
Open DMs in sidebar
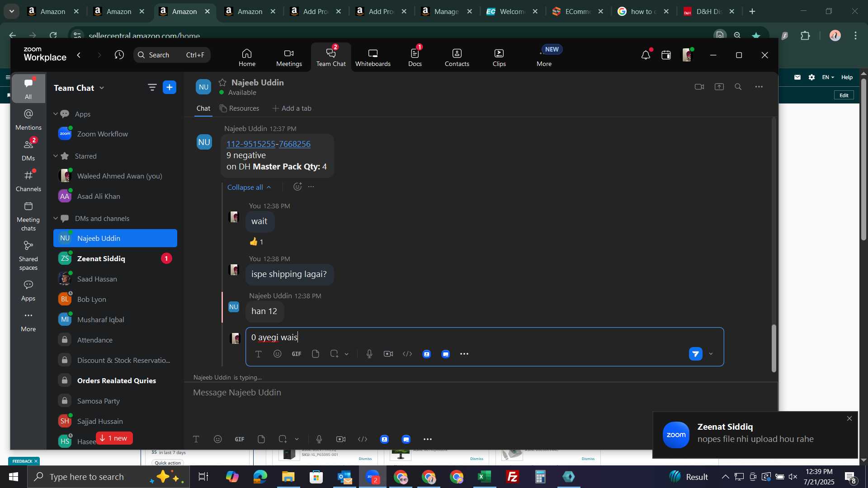(28, 150)
